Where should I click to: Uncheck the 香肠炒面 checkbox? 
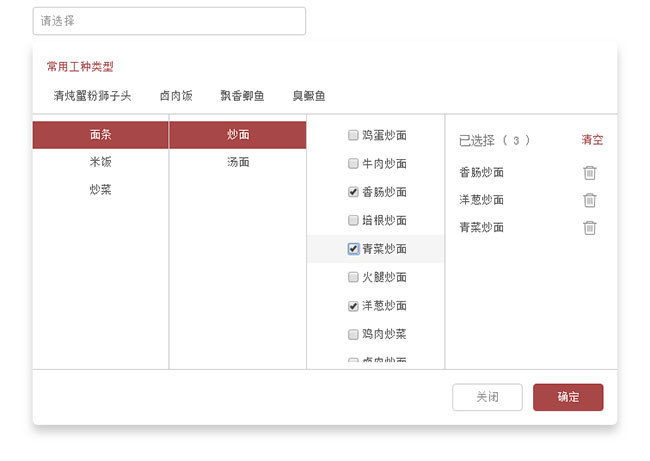353,192
